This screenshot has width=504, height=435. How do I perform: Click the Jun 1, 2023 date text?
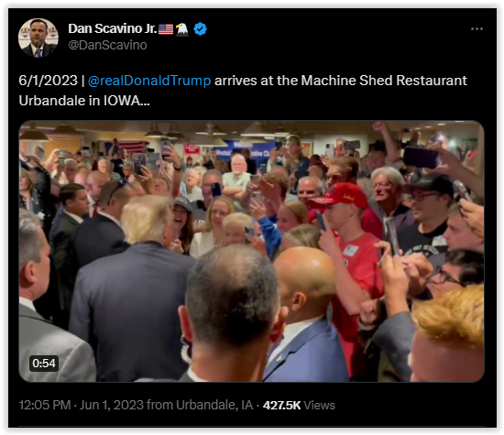click(x=112, y=405)
